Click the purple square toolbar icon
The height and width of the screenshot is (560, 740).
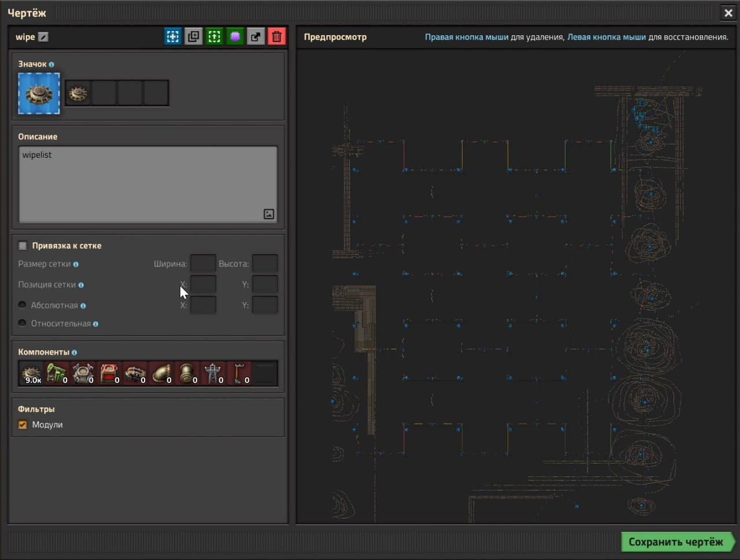(x=235, y=36)
